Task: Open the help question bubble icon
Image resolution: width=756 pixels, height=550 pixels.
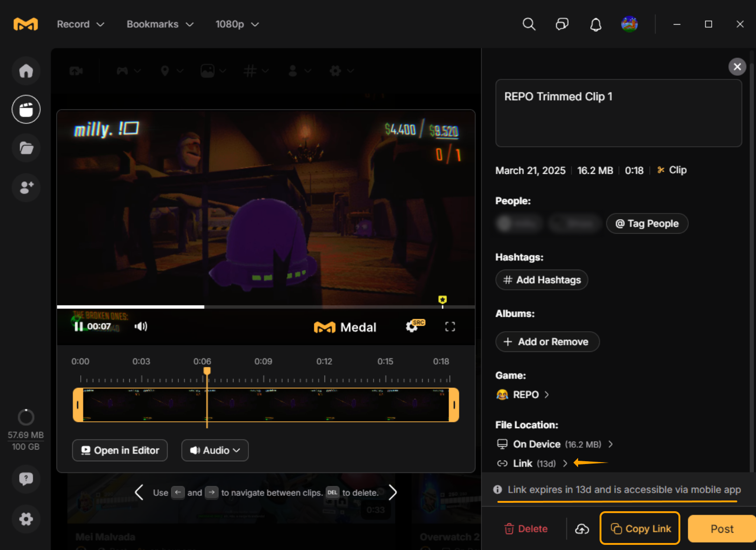Action: pyautogui.click(x=26, y=479)
